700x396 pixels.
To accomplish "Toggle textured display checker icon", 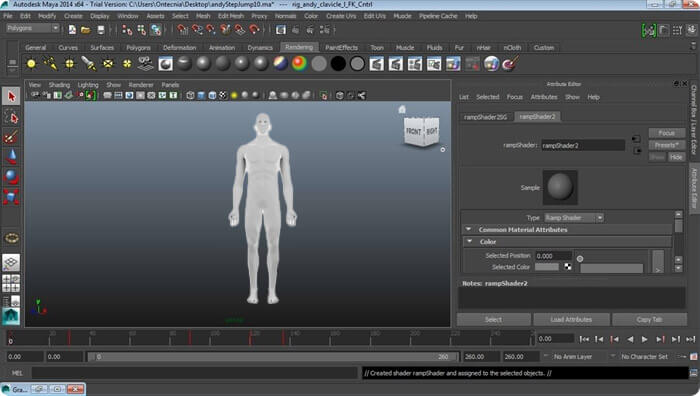I will tap(223, 96).
